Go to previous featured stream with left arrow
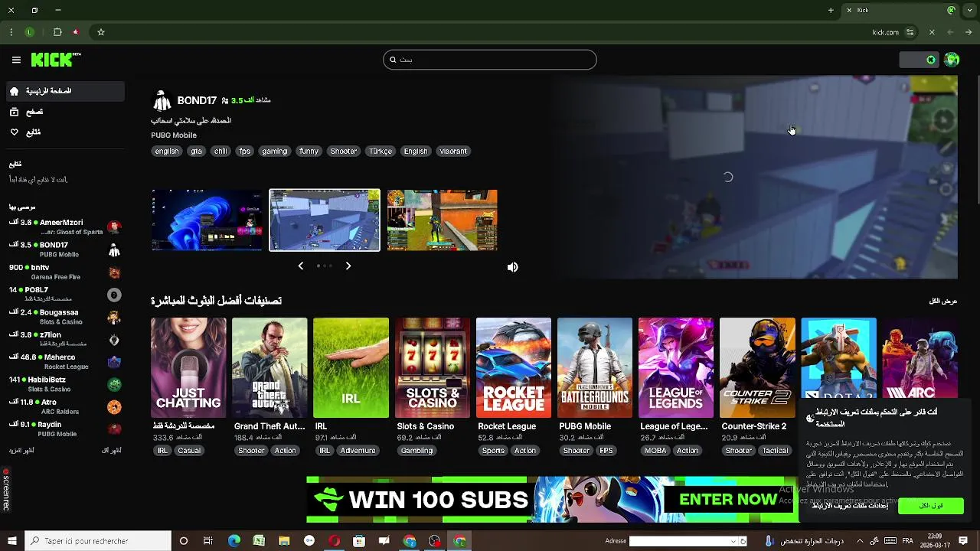 click(300, 266)
